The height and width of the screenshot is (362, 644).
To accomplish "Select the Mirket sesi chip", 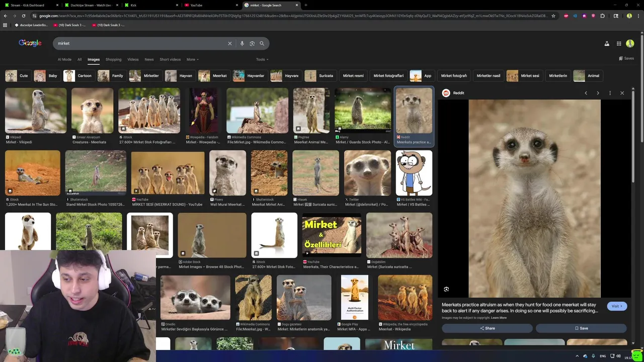I will 524,76.
